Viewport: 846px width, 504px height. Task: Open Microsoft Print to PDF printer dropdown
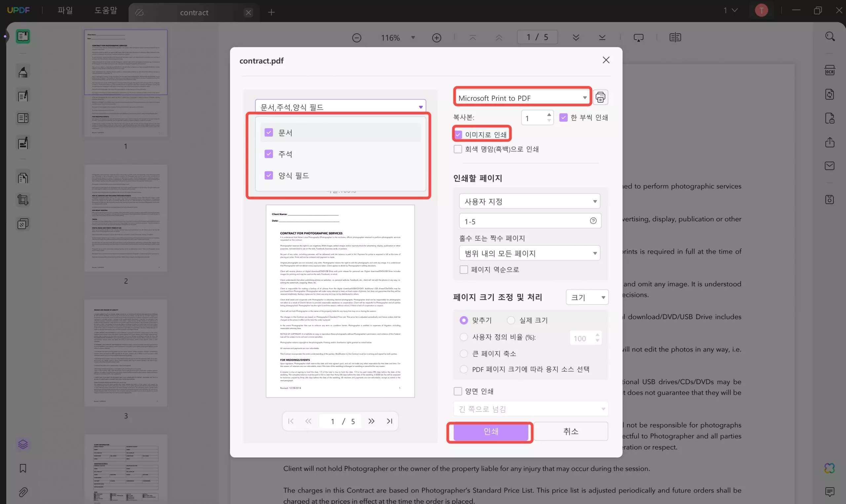(522, 98)
